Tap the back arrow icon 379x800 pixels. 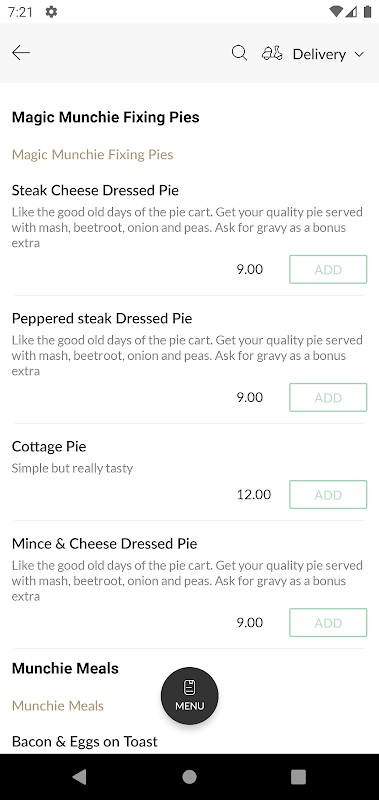(21, 53)
